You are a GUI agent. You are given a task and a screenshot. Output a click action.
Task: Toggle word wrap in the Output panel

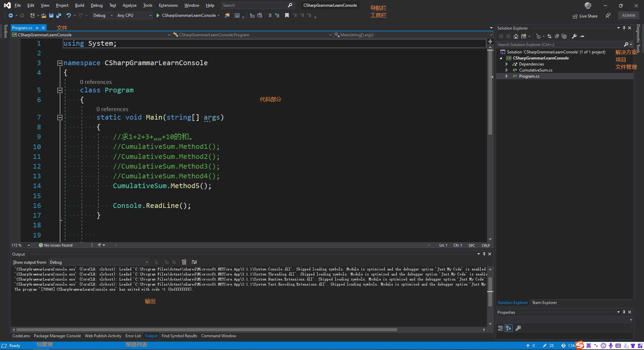[194, 262]
